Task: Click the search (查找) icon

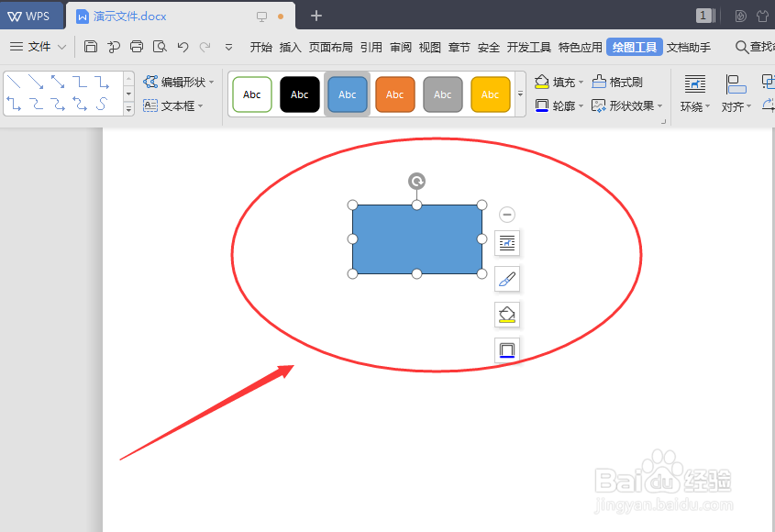Action: (x=741, y=47)
